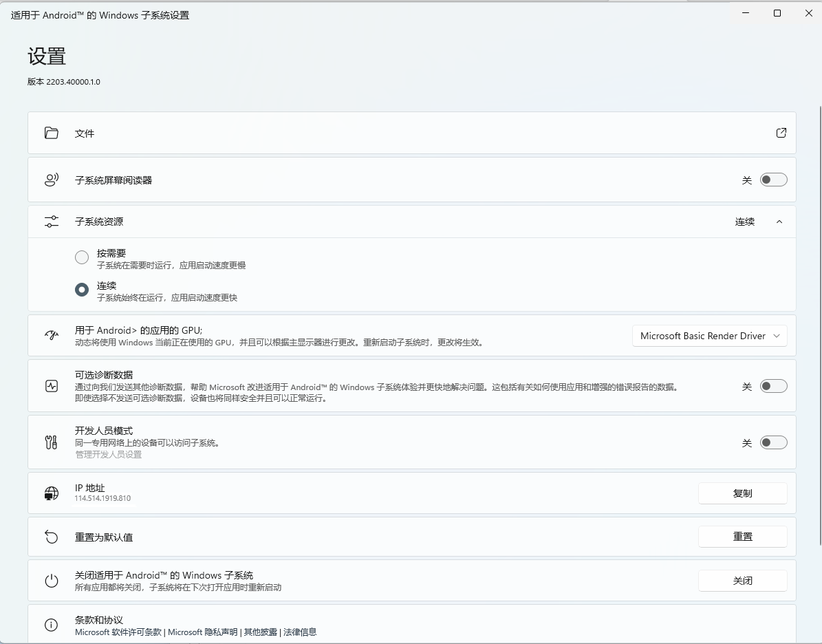Click the 复制 button for the IP address
Screen dimensions: 822x644
pyautogui.click(x=742, y=493)
